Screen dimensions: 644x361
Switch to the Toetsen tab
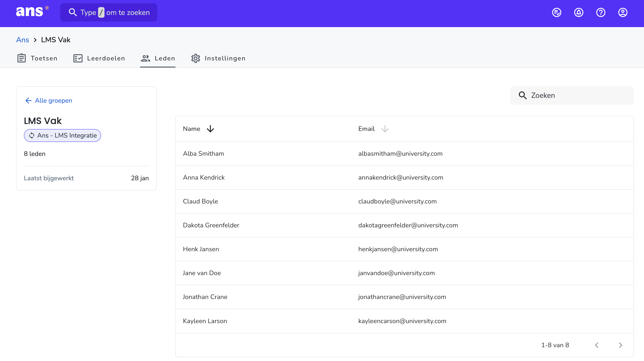[x=37, y=58]
